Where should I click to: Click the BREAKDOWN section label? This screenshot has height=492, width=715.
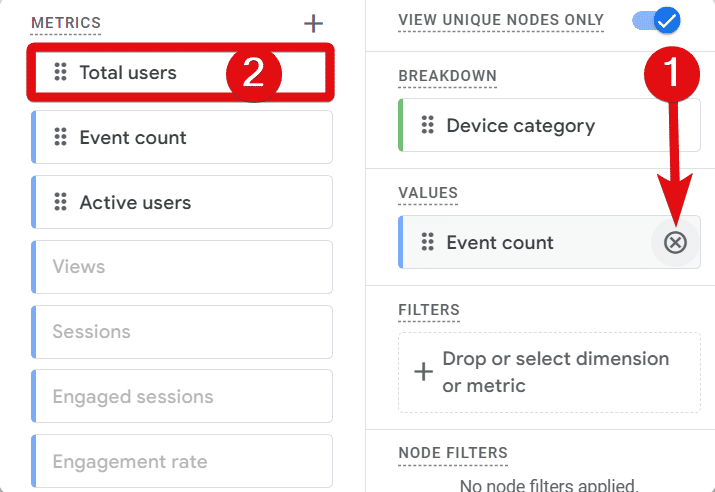pyautogui.click(x=447, y=76)
